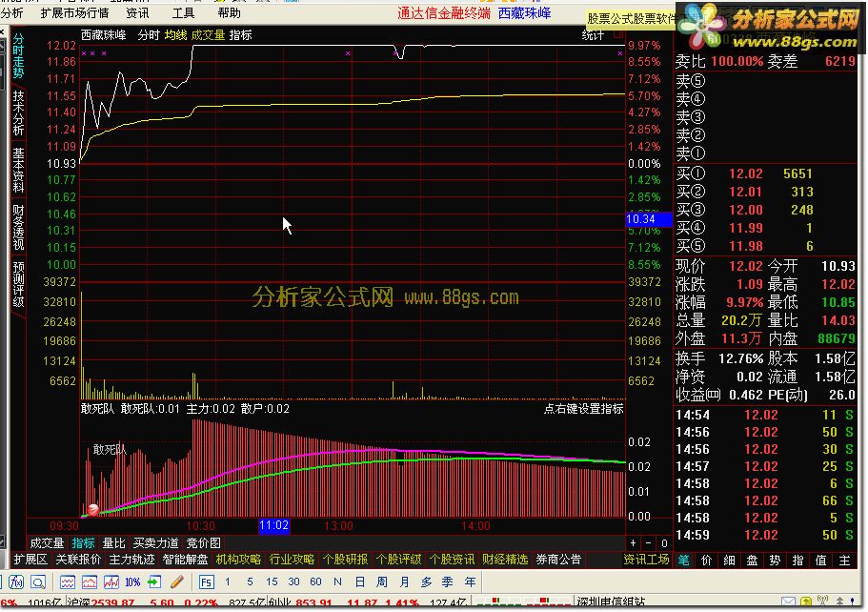The image size is (868, 612).
Task: Click the magnifier stock search icon
Action: (x=38, y=581)
